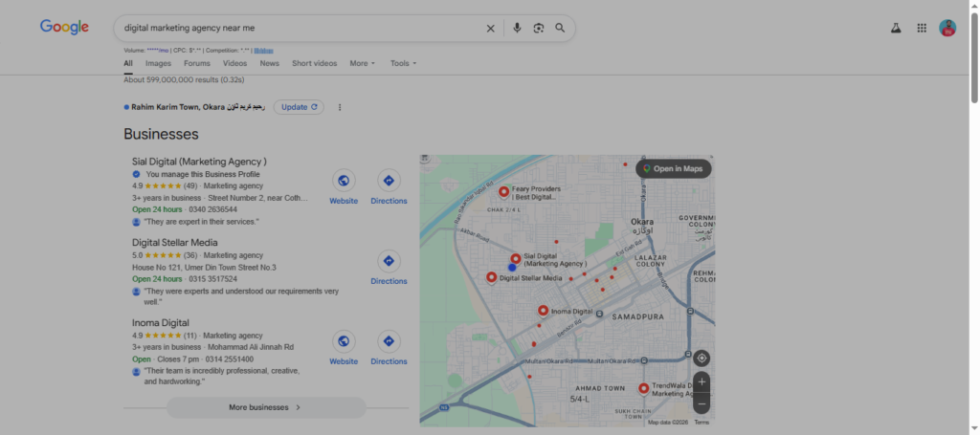
Task: Click the SAMADPURA label on the map
Action: coord(637,317)
